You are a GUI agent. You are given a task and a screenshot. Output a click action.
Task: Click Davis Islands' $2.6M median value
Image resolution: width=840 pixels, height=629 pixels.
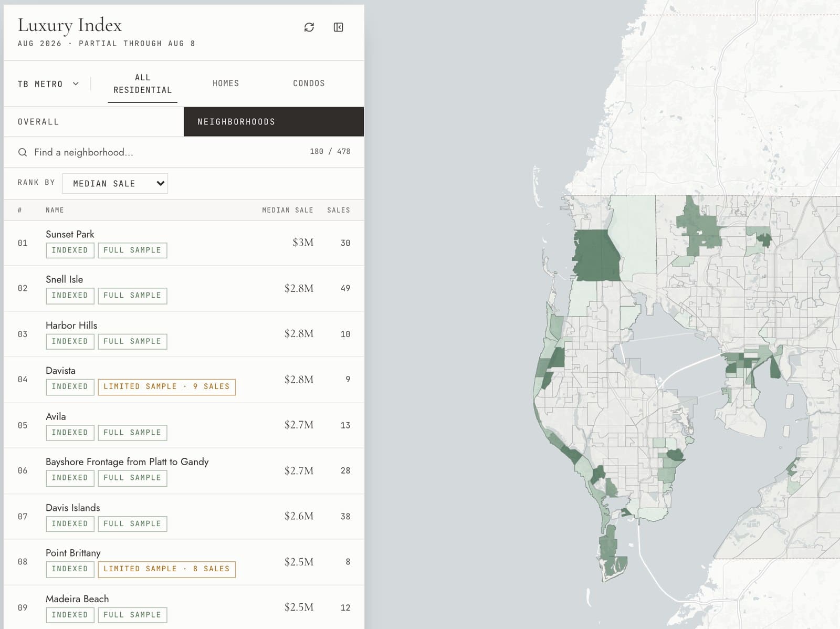coord(299,516)
